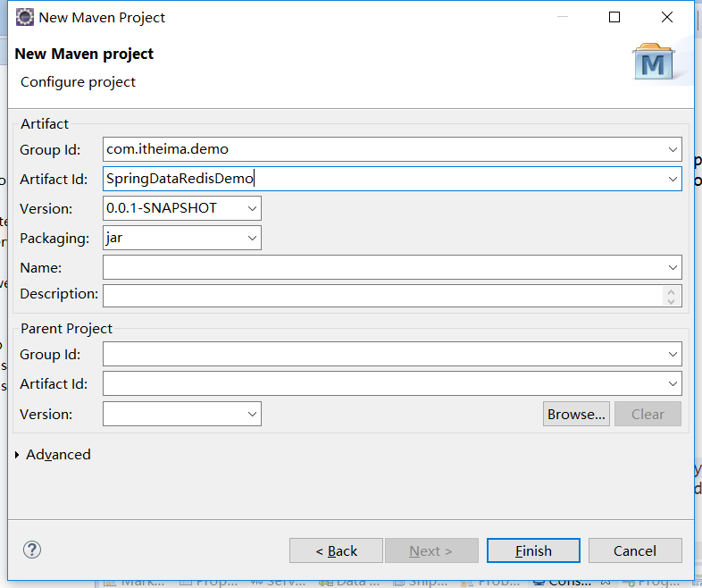Click the Maven M folder icon
This screenshot has width=702, height=588.
coord(653,62)
